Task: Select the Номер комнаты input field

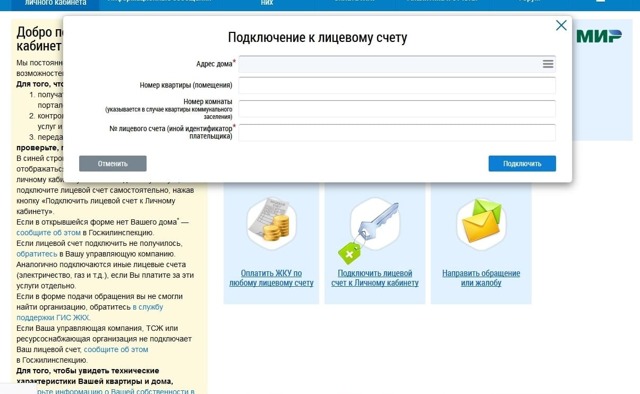Action: coord(397,109)
